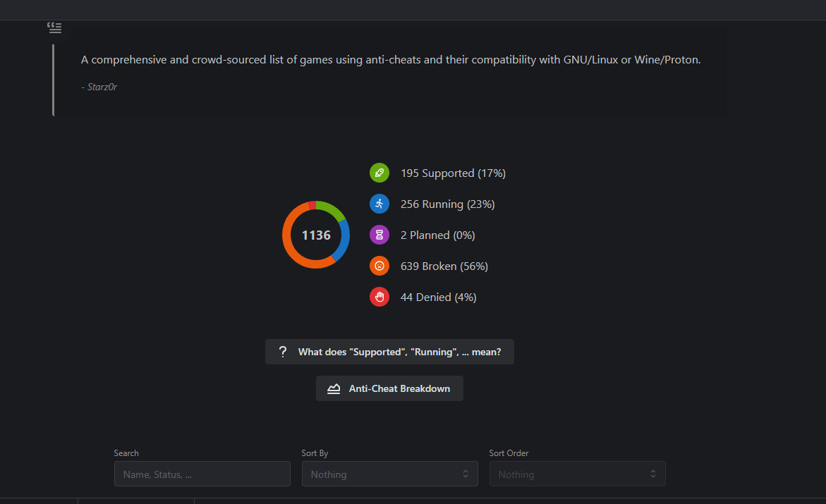Click the quote icon above the description
The height and width of the screenshot is (504, 826).
coord(54,28)
